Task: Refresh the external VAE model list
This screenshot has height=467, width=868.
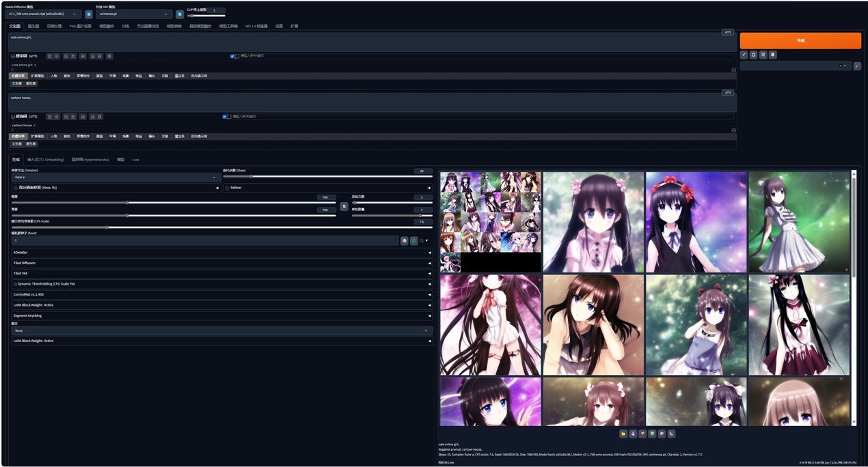Action: pyautogui.click(x=180, y=14)
